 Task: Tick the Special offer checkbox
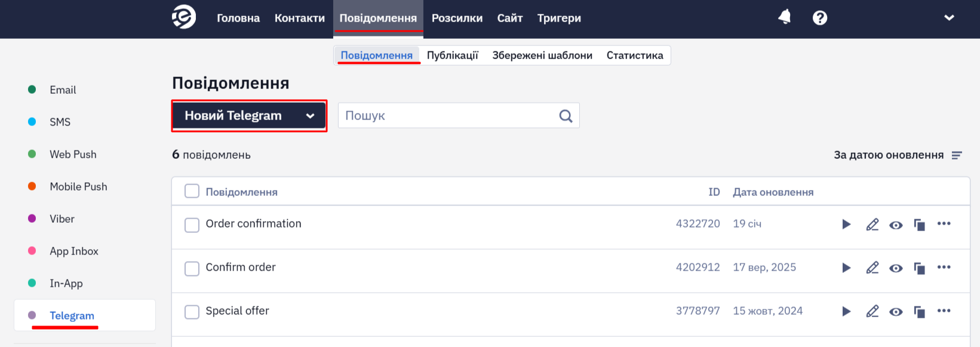(x=192, y=312)
